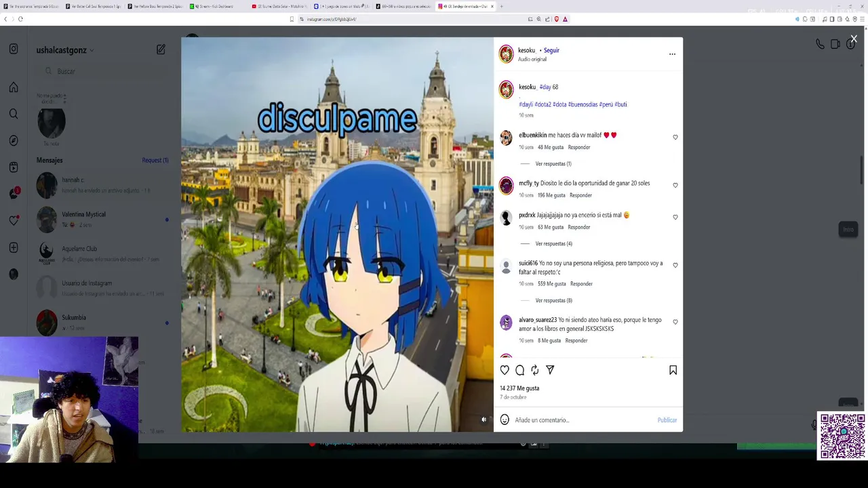Open kesoku_ profile picture in the post header
Screen dimensions: 868x488
(507, 54)
